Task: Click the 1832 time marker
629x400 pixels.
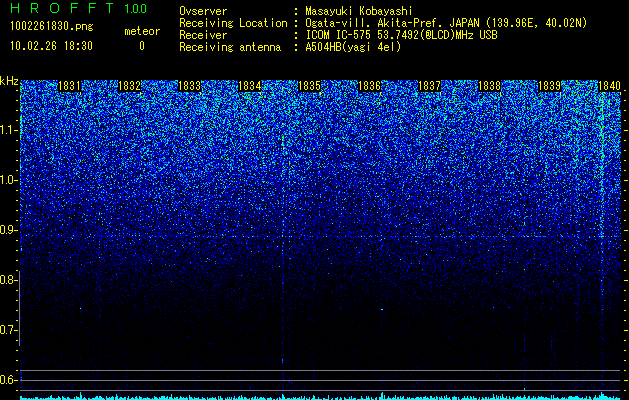Action: click(x=130, y=86)
